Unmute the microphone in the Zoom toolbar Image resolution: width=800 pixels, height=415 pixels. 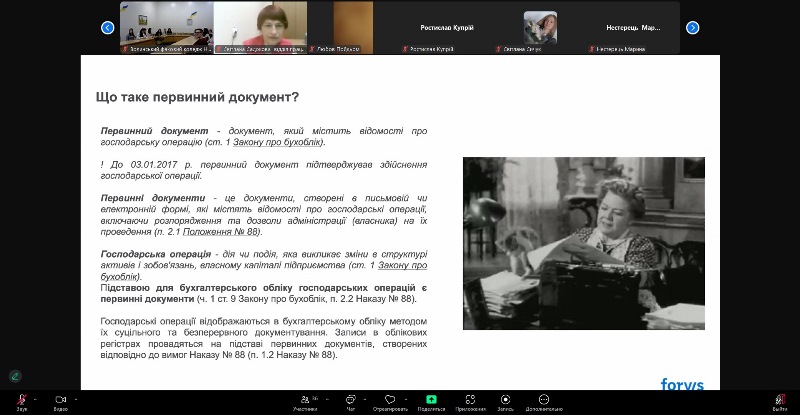coord(21,401)
